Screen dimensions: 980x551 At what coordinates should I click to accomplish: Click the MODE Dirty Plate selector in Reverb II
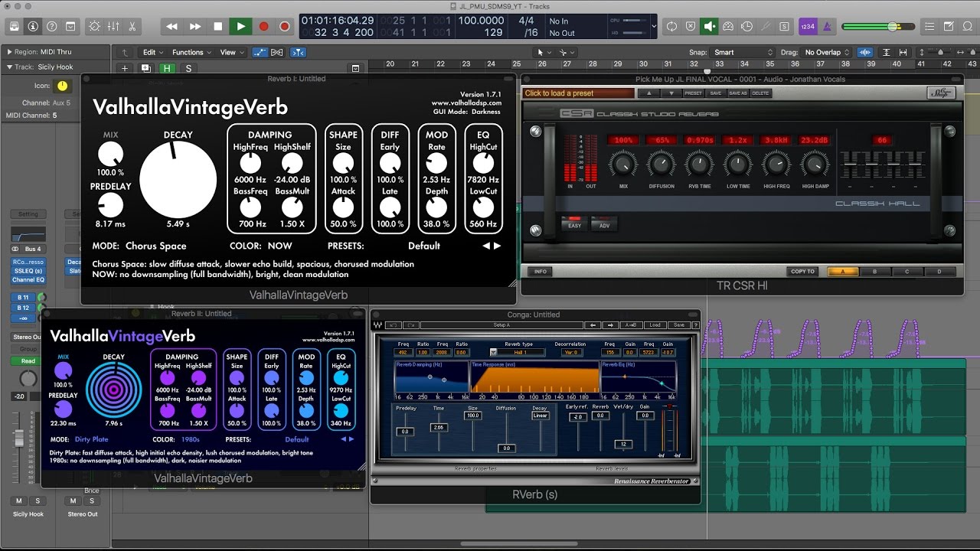coord(93,439)
